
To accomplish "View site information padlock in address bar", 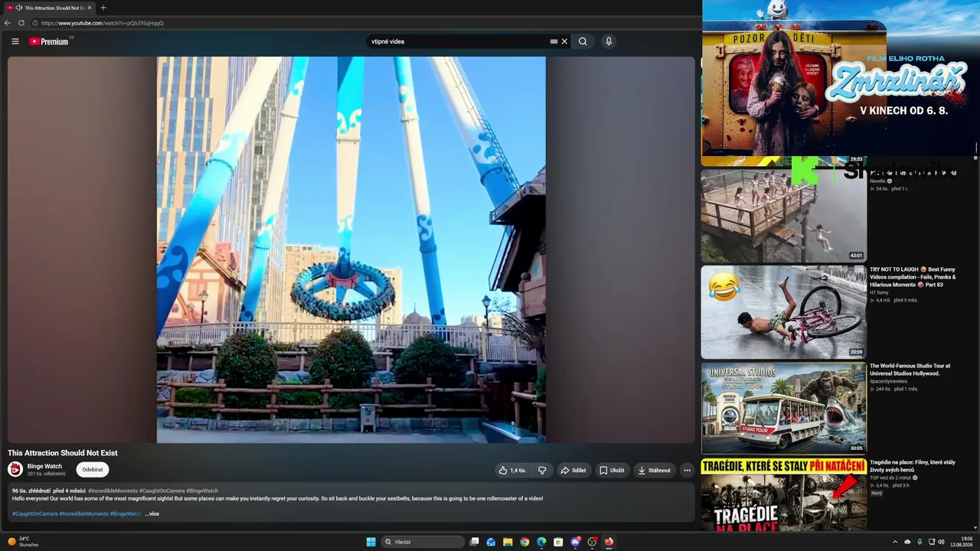I will [x=35, y=23].
